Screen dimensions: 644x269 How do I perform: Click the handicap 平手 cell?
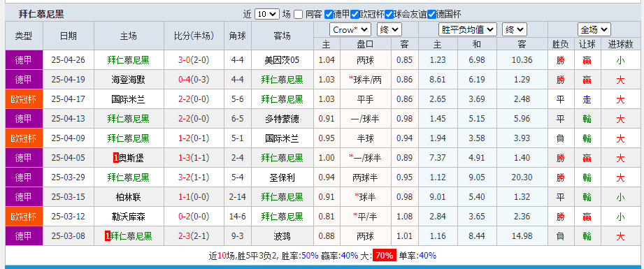tap(365, 99)
